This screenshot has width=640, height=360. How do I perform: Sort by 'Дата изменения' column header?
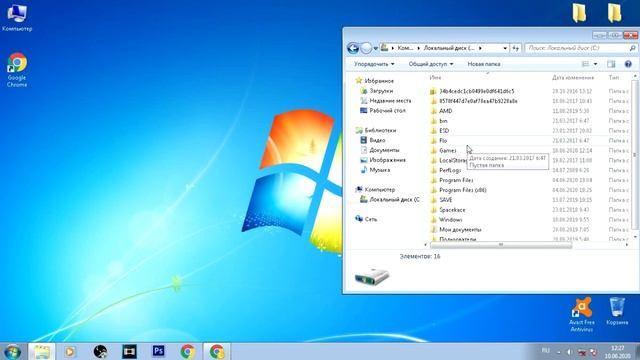point(573,77)
